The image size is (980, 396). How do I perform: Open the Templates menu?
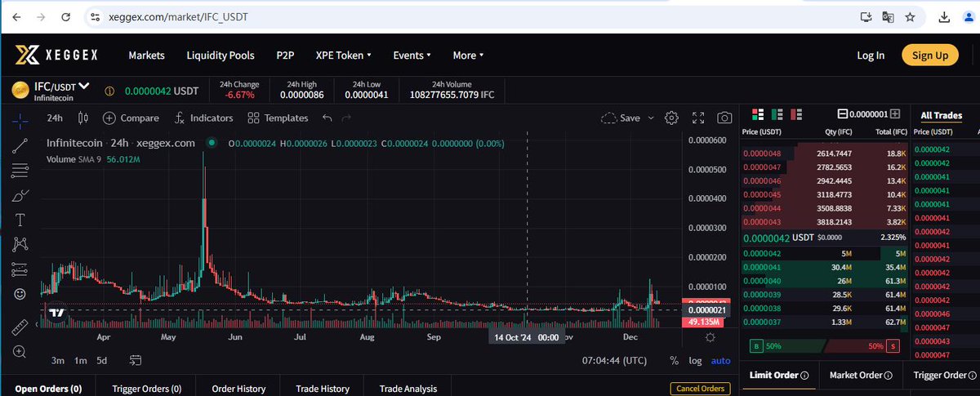pos(278,118)
